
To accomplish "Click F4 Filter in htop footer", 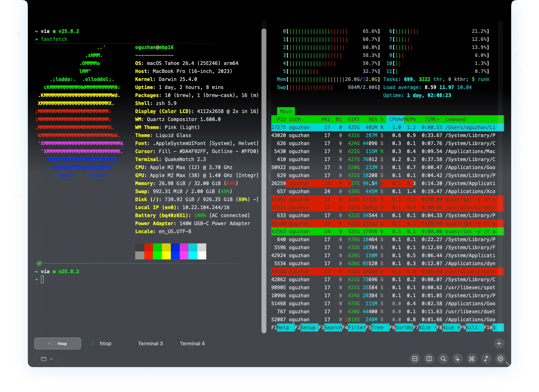I will coord(356,328).
